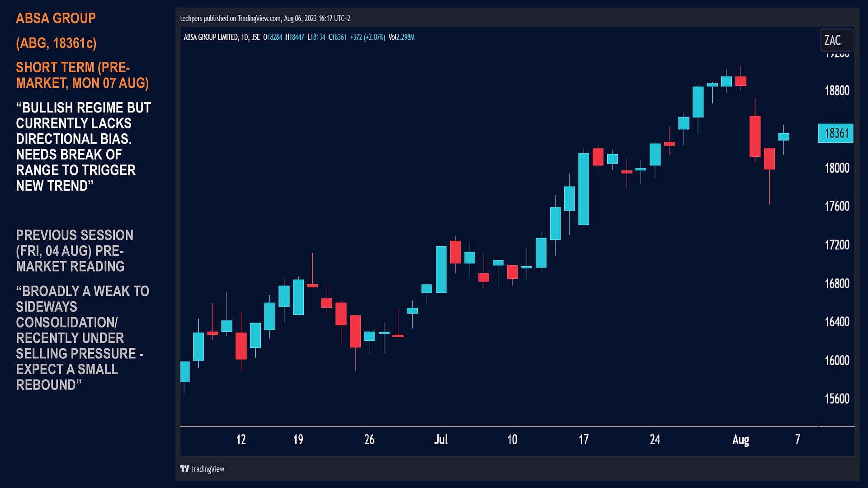This screenshot has height=488, width=868.
Task: Click the last cyan candle near 18361
Action: coord(783,136)
